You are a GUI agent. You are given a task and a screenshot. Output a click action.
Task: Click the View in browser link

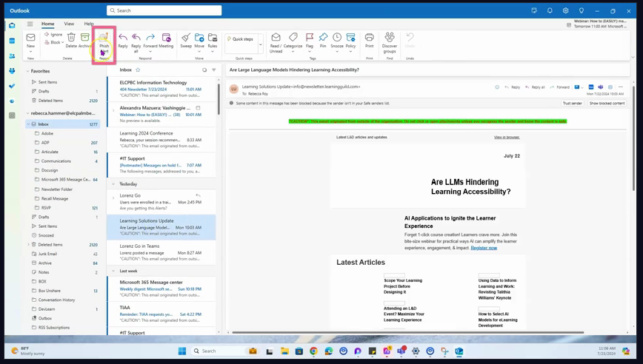pyautogui.click(x=507, y=137)
